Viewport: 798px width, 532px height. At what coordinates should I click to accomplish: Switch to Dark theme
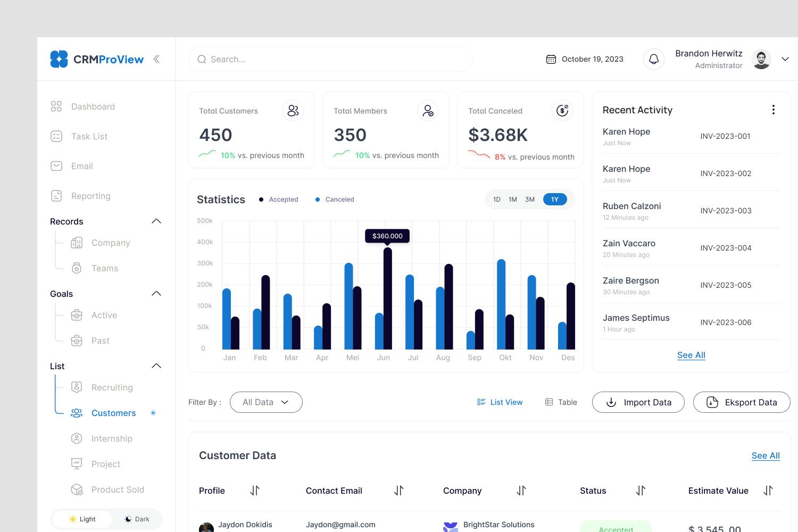pyautogui.click(x=137, y=519)
